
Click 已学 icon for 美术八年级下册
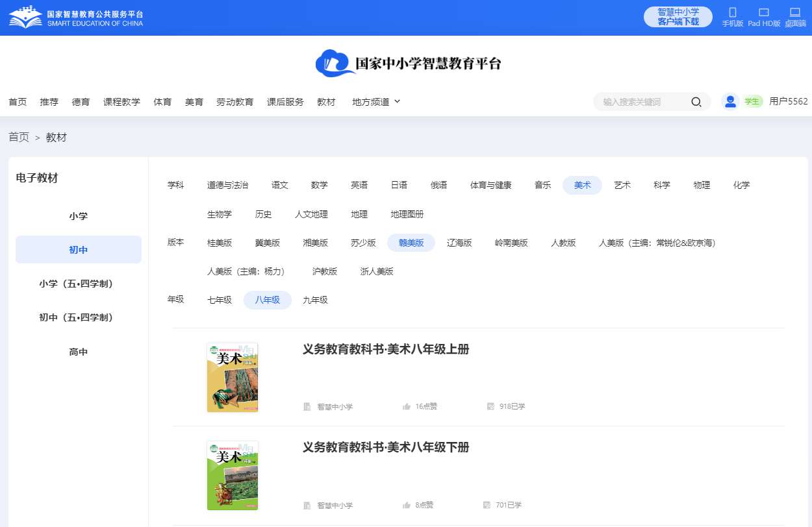coord(487,505)
